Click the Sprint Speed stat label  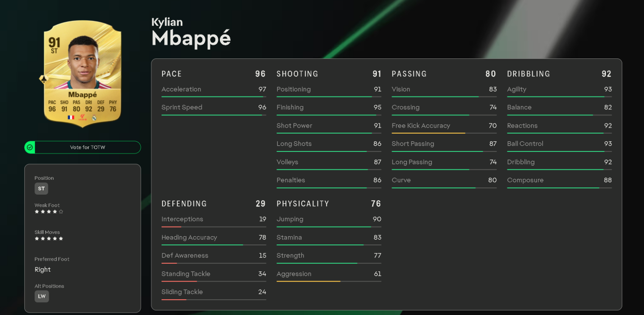(182, 107)
